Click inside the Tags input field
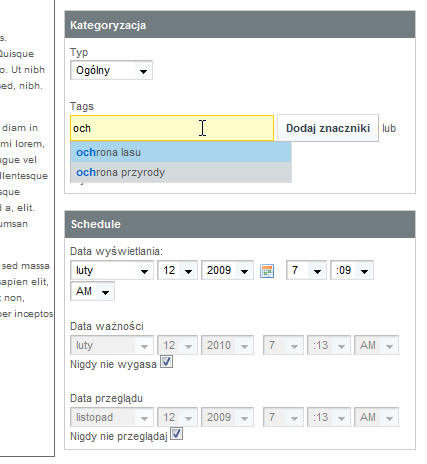The width and height of the screenshot is (427, 464). tap(172, 128)
